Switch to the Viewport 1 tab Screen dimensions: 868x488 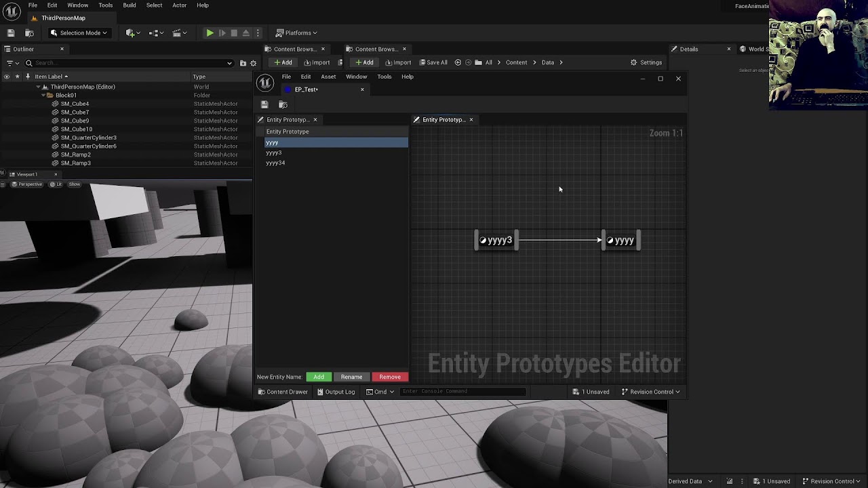[26, 174]
